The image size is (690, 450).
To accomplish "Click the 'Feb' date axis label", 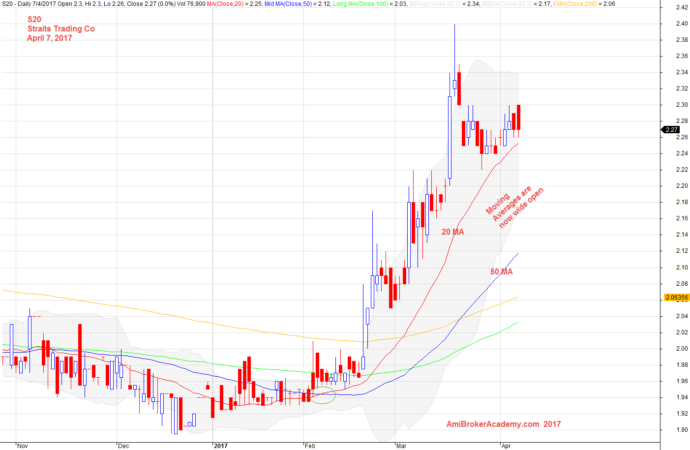I will coord(310,446).
